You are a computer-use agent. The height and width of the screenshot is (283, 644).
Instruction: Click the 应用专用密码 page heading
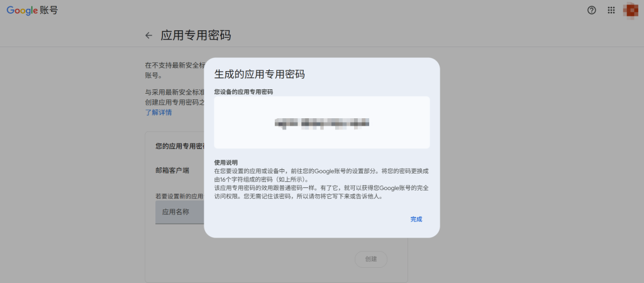coord(196,36)
